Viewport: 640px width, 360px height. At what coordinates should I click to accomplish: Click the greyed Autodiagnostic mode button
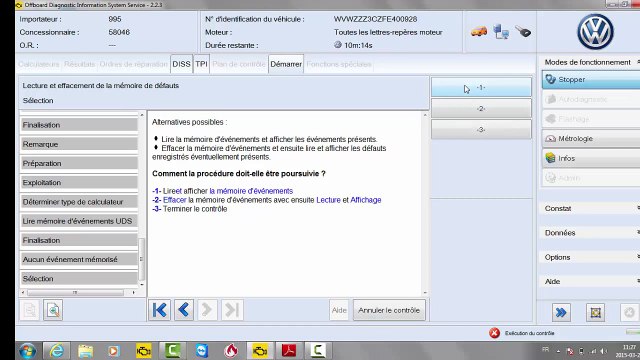coord(591,99)
